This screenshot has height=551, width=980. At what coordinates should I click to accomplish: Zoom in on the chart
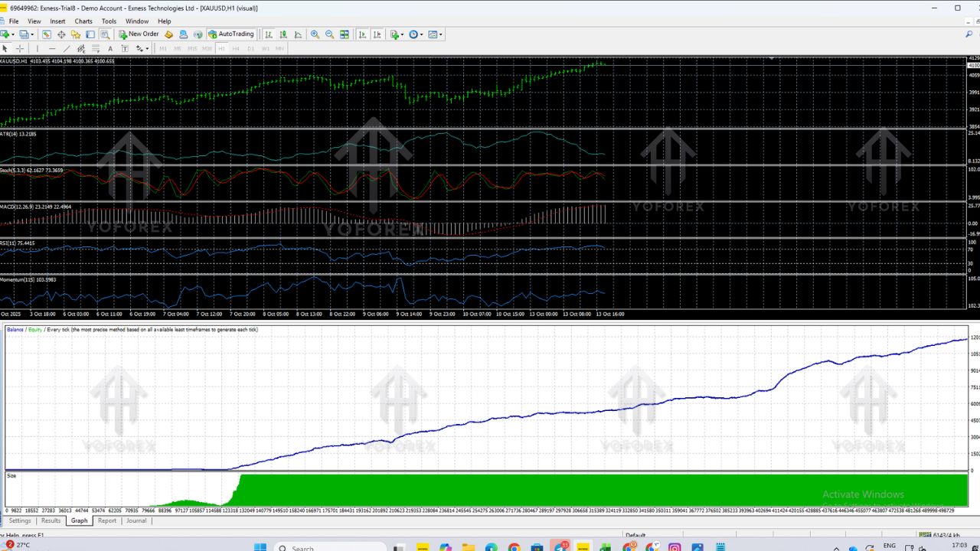tap(315, 34)
